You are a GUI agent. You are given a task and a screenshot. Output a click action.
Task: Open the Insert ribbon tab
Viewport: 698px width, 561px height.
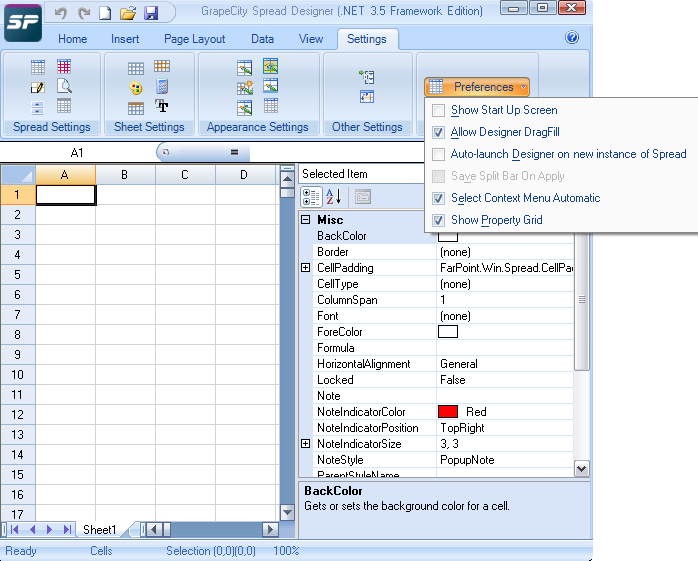click(x=125, y=39)
